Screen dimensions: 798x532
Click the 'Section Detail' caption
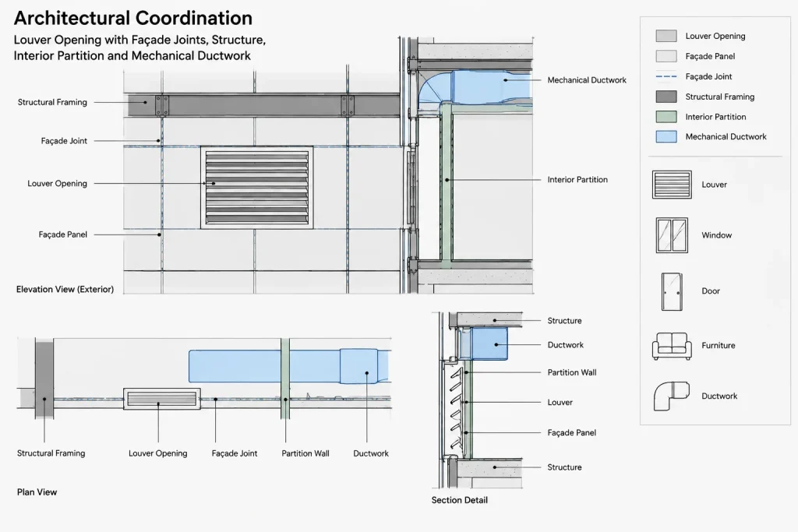pos(460,501)
